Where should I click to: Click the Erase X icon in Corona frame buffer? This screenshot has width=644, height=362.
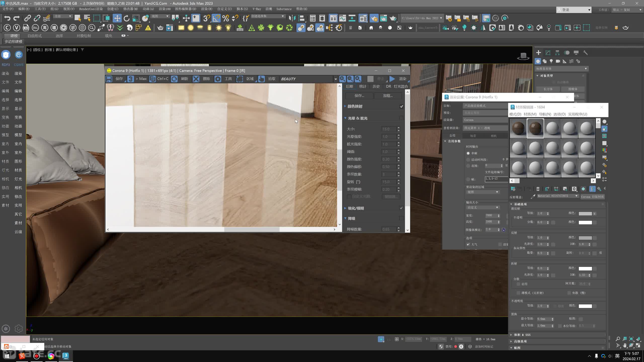196,79
